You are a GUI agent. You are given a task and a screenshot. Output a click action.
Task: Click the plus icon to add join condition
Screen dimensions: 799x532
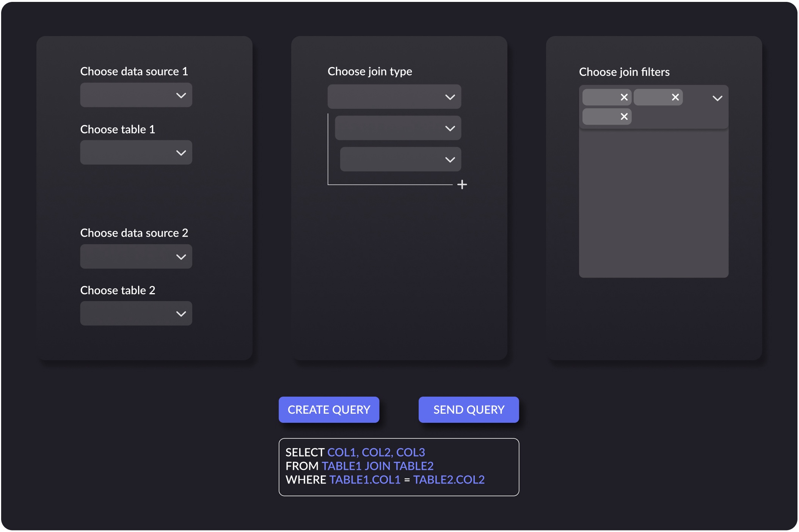(462, 185)
